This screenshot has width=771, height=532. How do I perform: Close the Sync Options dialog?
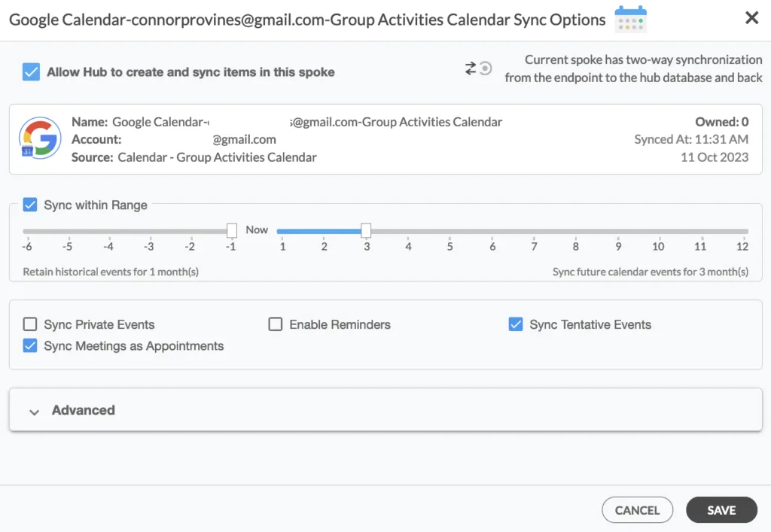click(752, 18)
